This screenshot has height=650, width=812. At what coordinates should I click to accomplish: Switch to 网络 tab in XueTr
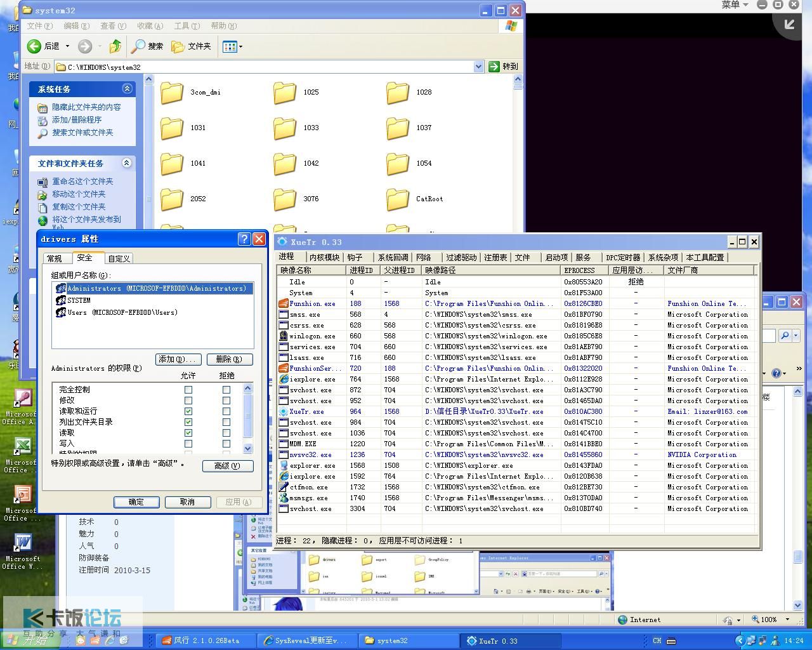pyautogui.click(x=424, y=257)
